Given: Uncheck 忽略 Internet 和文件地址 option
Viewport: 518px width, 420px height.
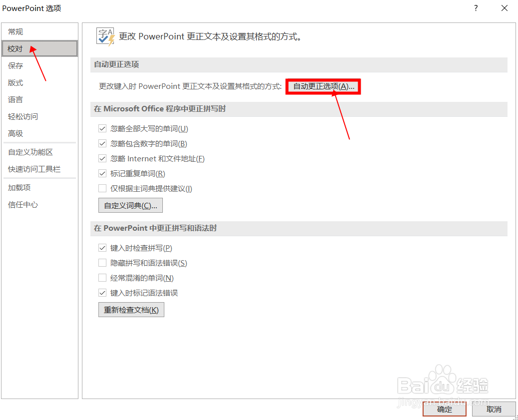Looking at the screenshot, I should (102, 159).
